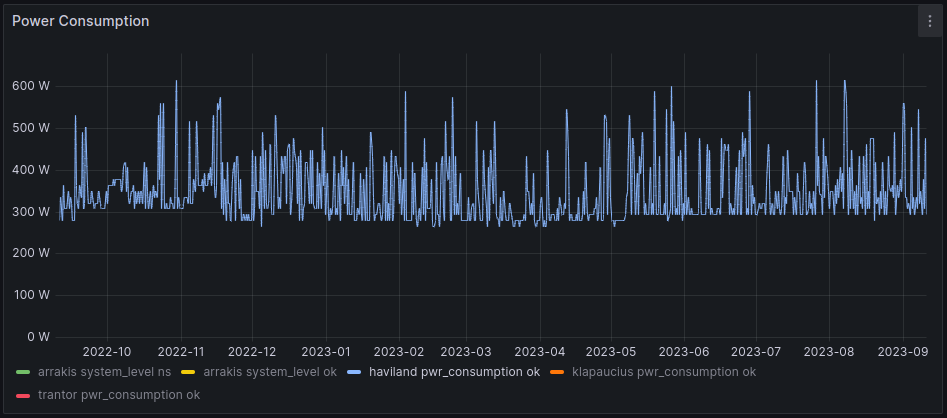
Task: Open yellow color swatch for arrakis ok
Action: [x=190, y=372]
